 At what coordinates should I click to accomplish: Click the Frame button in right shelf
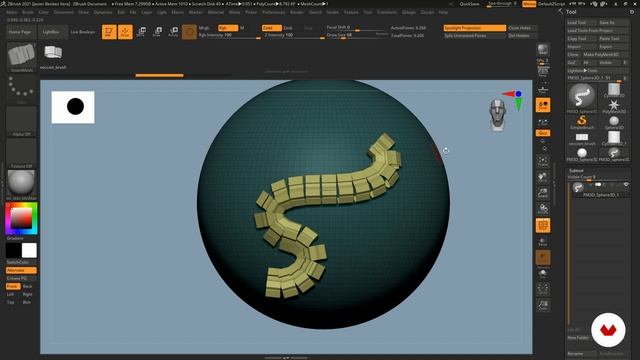(543, 161)
